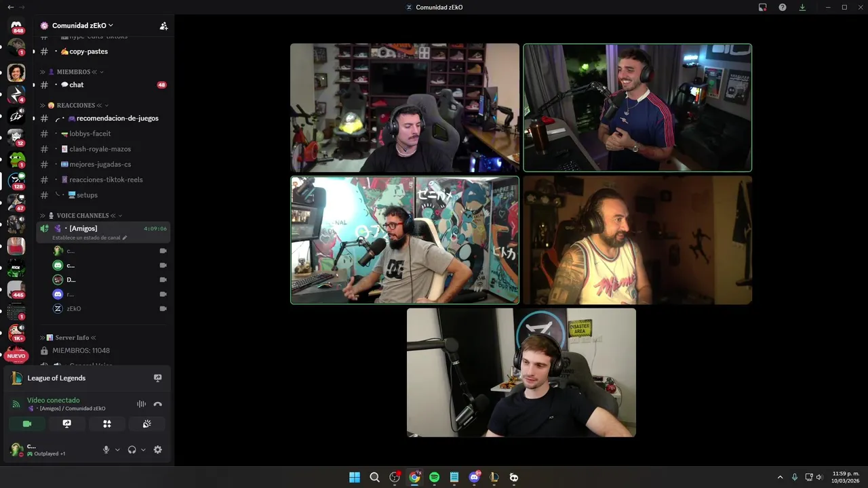Image resolution: width=868 pixels, height=488 pixels.
Task: Focus the video tile with Pokémon wall mural
Action: (405, 240)
